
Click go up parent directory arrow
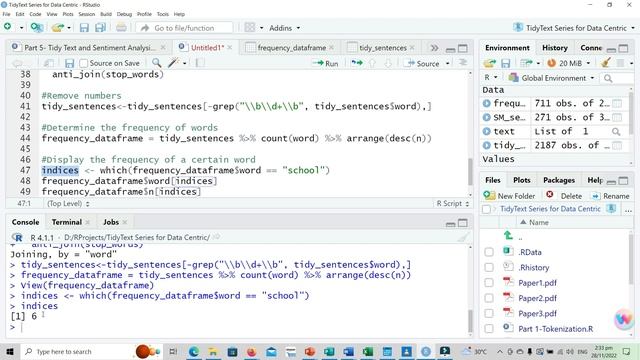[508, 235]
